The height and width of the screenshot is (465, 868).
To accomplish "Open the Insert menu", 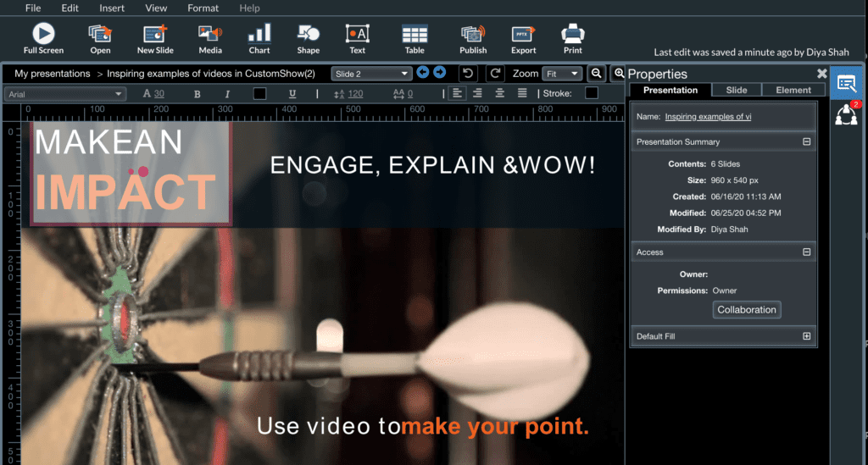I will click(112, 8).
